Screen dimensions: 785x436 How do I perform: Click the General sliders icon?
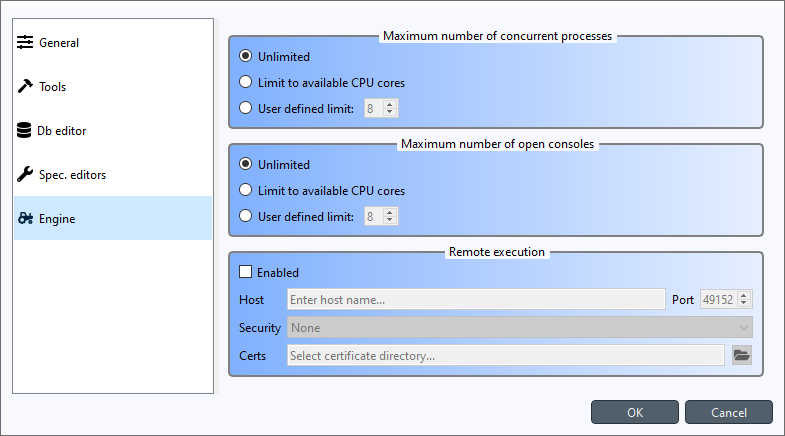tap(25, 43)
